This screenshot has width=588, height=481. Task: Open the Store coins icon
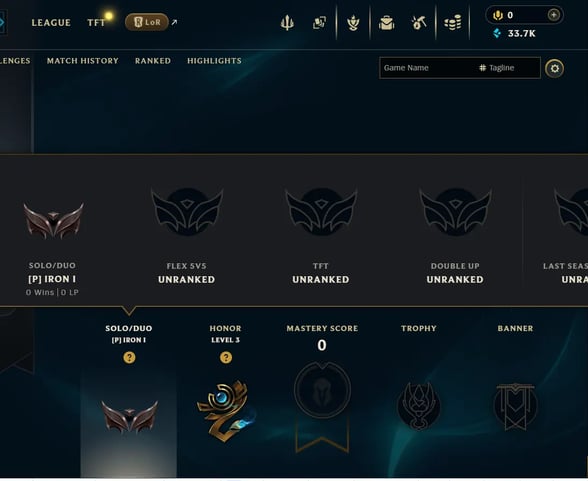453,23
